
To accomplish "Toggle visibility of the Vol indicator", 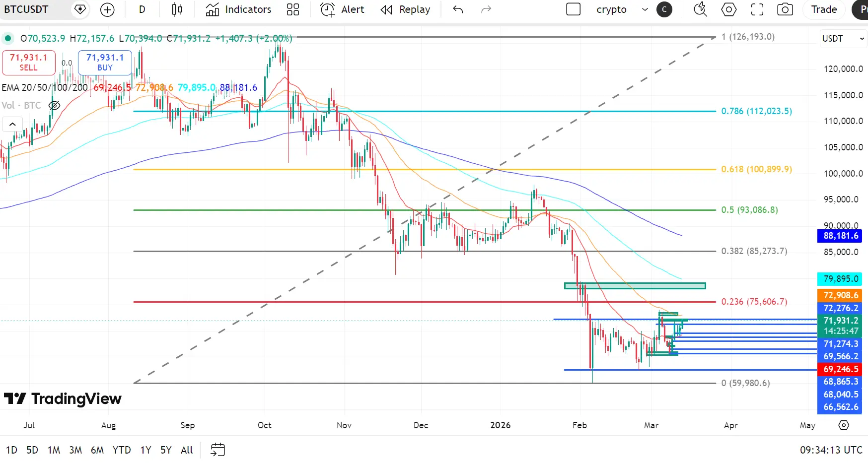I will 54,105.
